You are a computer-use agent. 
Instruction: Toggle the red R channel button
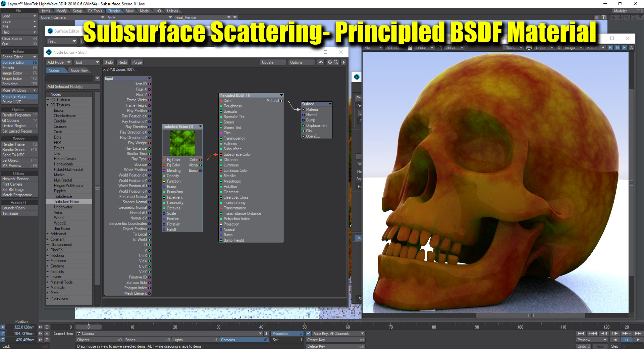610,48
